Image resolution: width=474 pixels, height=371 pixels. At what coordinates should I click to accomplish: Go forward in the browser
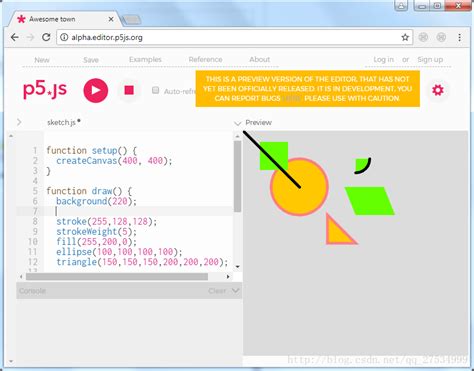(30, 37)
